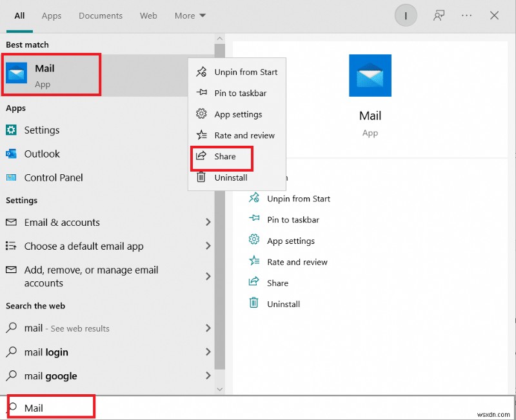Viewport: 516px width, 420px height.
Task: Click the pin icon for Pin to taskbar in right pane
Action: [x=254, y=218]
